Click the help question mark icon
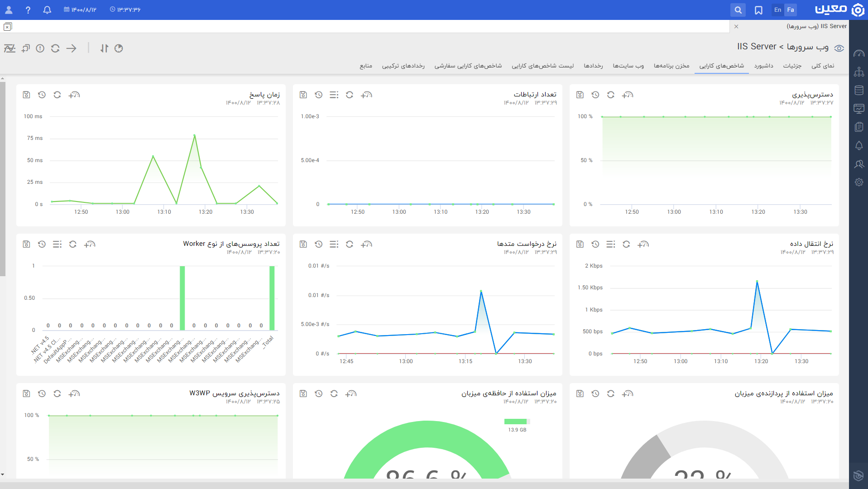Viewport: 868px width, 489px height. [28, 10]
